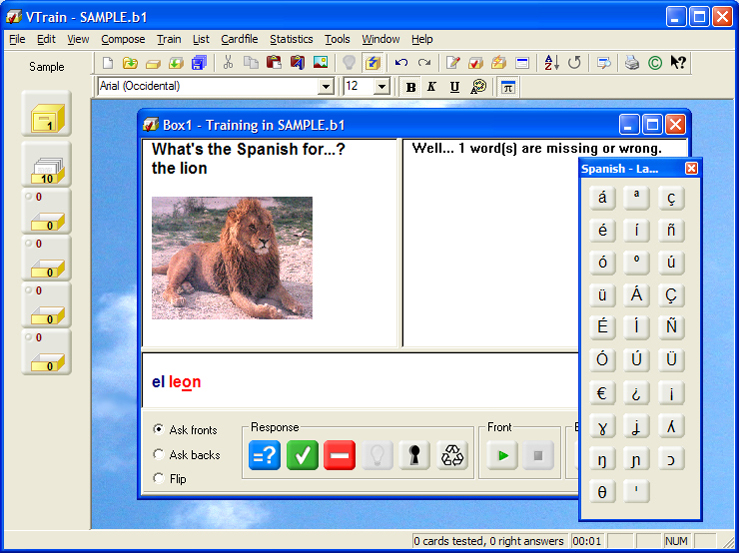Select the 'Ask fronts' radio button
Screen dimensions: 739x553
click(158, 430)
